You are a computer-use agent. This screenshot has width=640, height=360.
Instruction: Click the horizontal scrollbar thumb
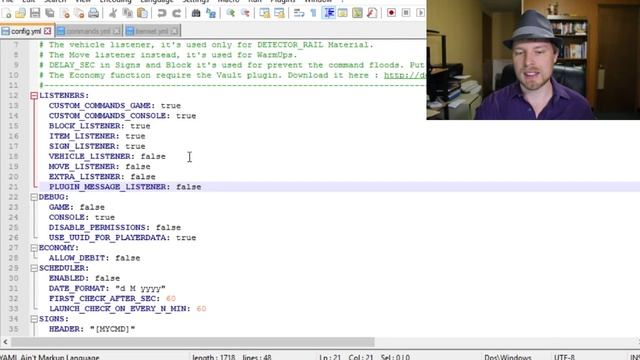(193, 342)
